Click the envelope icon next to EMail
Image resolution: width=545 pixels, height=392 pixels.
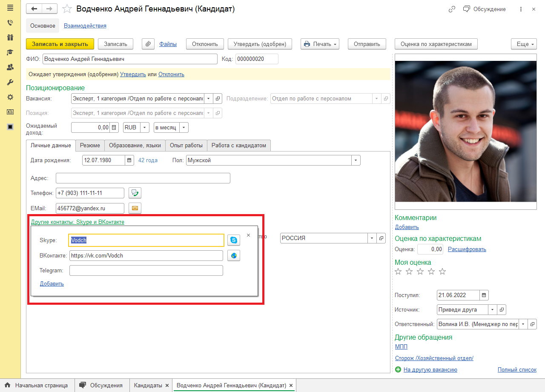[135, 208]
